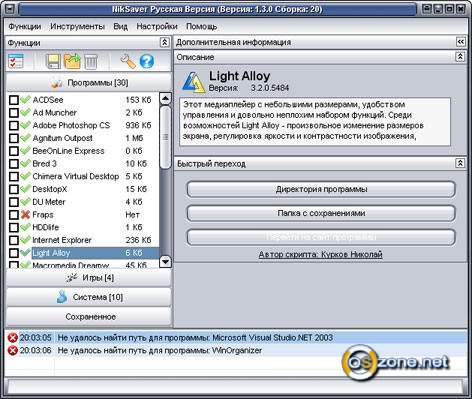Open the Вид menu

click(x=120, y=26)
